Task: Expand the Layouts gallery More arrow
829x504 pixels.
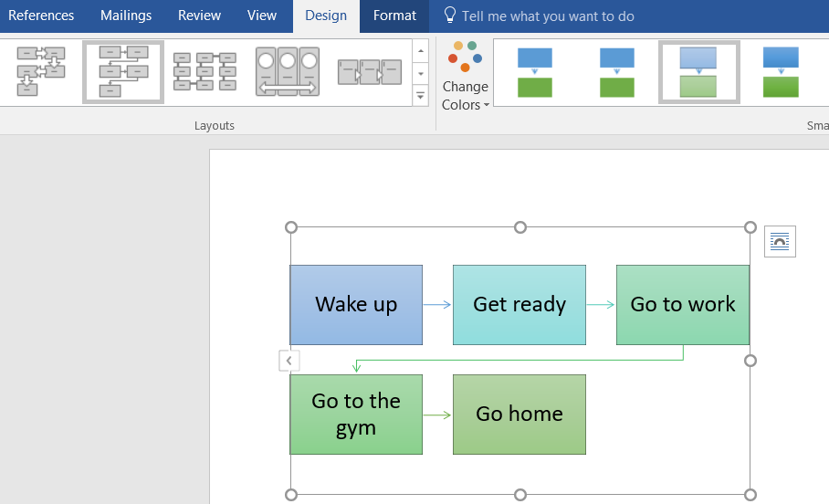Action: click(420, 95)
